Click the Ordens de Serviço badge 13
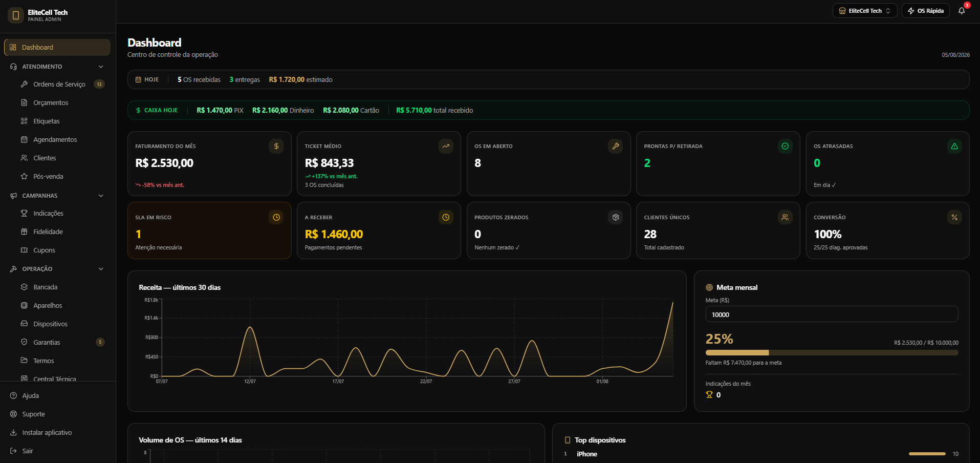The width and height of the screenshot is (980, 463). [x=99, y=84]
